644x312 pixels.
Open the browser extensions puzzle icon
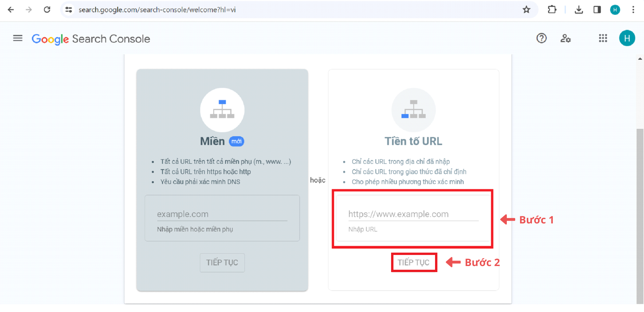tap(552, 10)
